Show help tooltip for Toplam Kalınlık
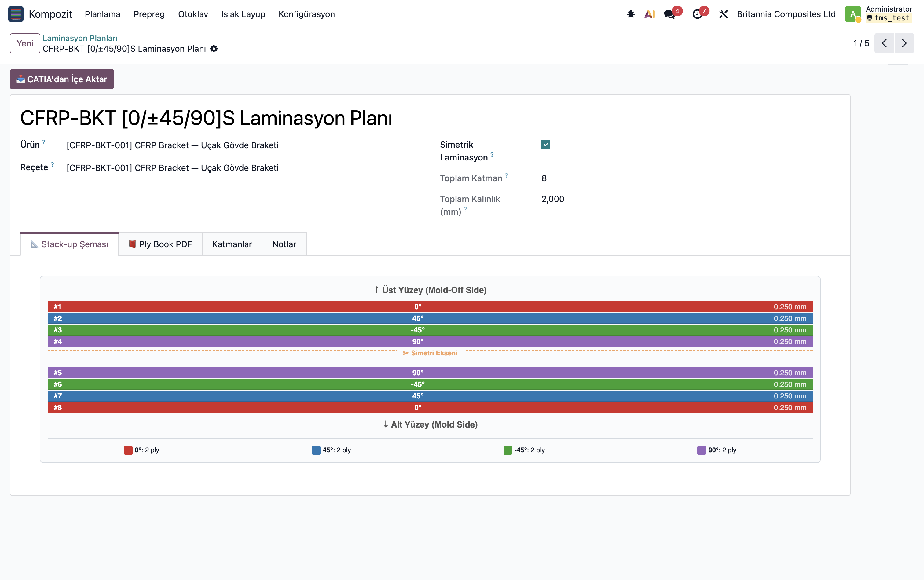 click(x=466, y=209)
